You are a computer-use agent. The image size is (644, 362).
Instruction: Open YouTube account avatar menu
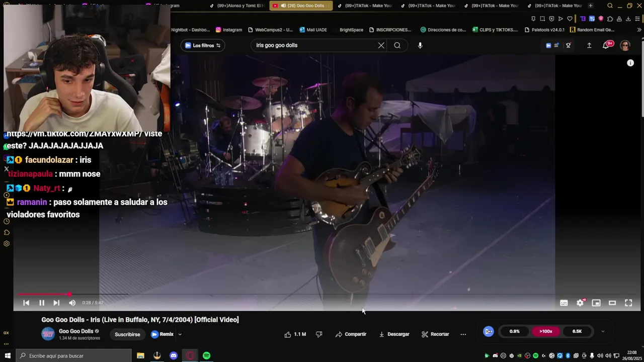coord(625,45)
